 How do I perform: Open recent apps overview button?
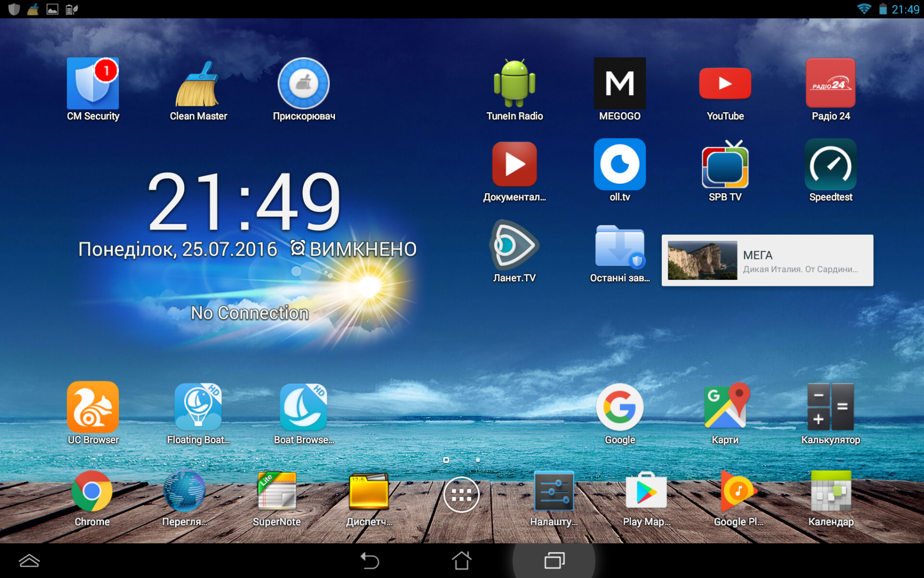(x=554, y=561)
